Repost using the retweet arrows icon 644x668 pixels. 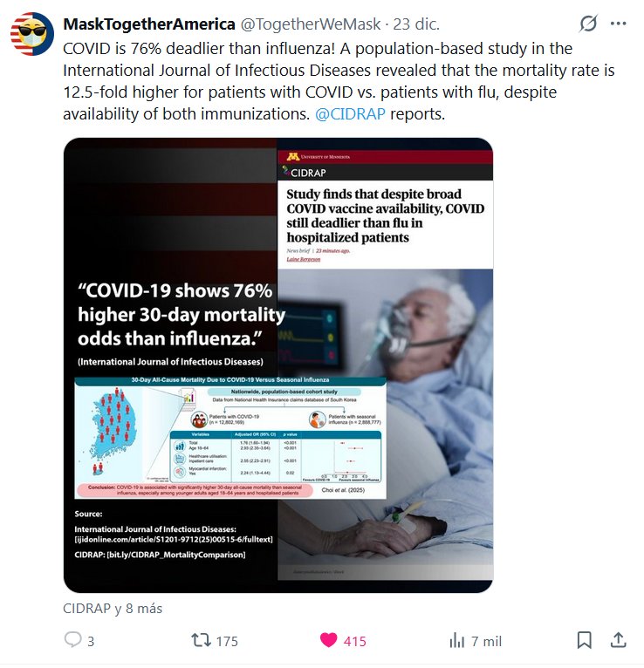[201, 640]
